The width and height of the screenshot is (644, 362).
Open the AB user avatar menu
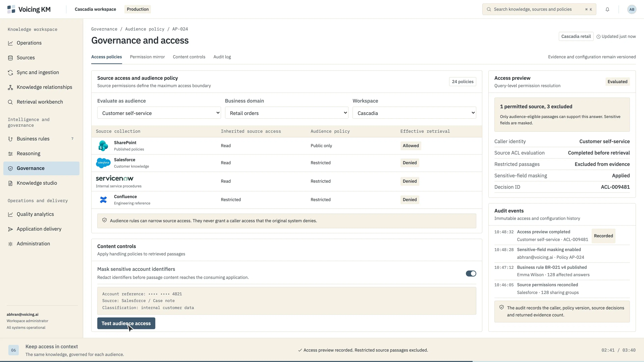[632, 10]
